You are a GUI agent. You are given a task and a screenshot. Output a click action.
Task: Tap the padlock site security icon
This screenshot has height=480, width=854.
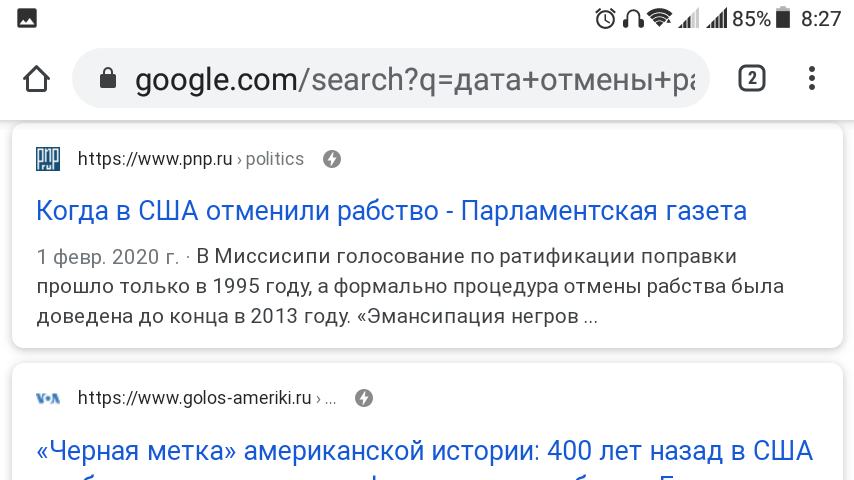pos(108,78)
